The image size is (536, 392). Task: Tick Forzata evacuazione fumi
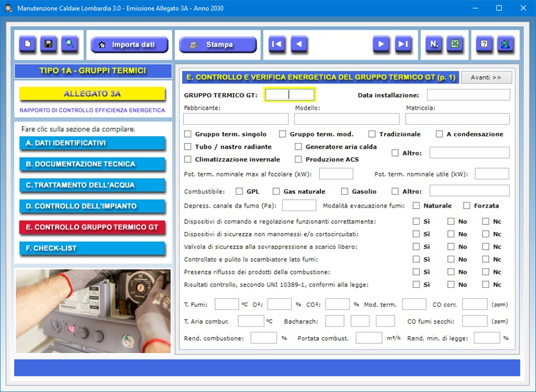[x=467, y=206]
